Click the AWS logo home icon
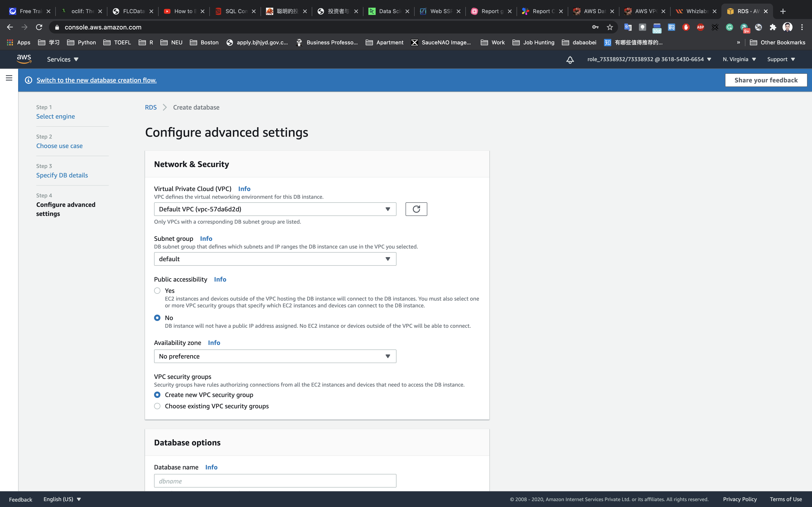The width and height of the screenshot is (812, 507). (24, 59)
